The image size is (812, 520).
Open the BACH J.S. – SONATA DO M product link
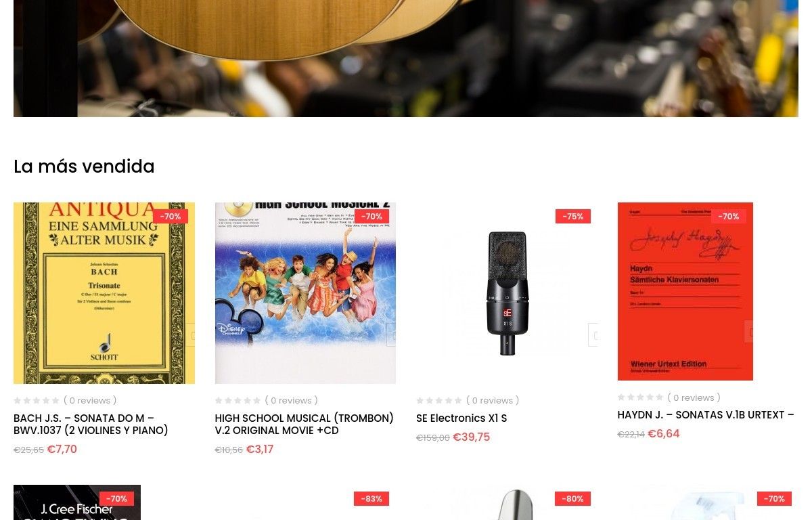(91, 425)
